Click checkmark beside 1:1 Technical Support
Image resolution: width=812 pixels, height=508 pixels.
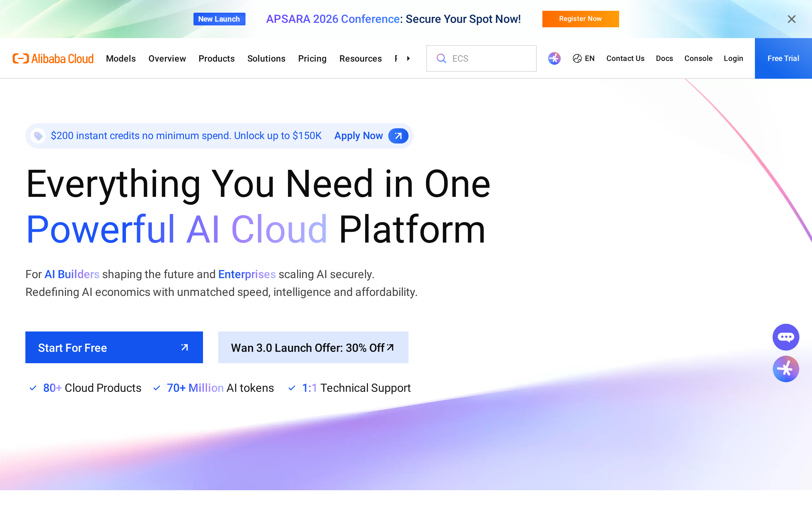[291, 388]
